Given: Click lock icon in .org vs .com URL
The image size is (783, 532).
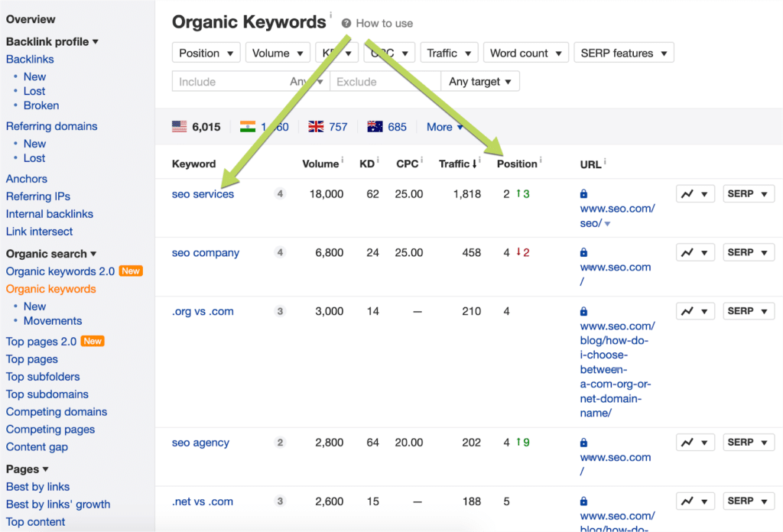Looking at the screenshot, I should (x=583, y=311).
